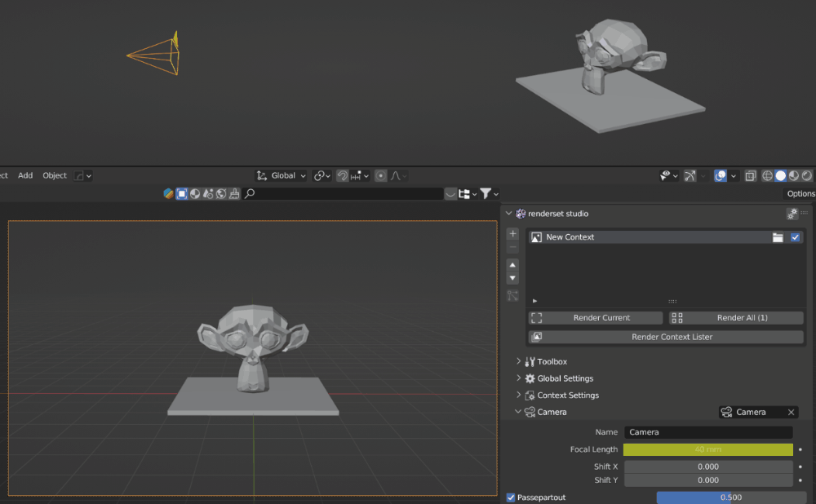The height and width of the screenshot is (504, 816).
Task: Open the Add menu
Action: tap(25, 175)
